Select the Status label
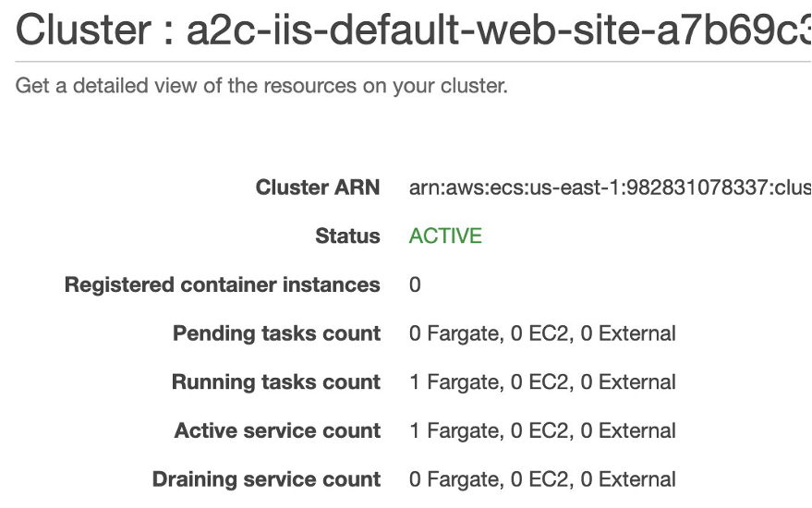 point(347,236)
